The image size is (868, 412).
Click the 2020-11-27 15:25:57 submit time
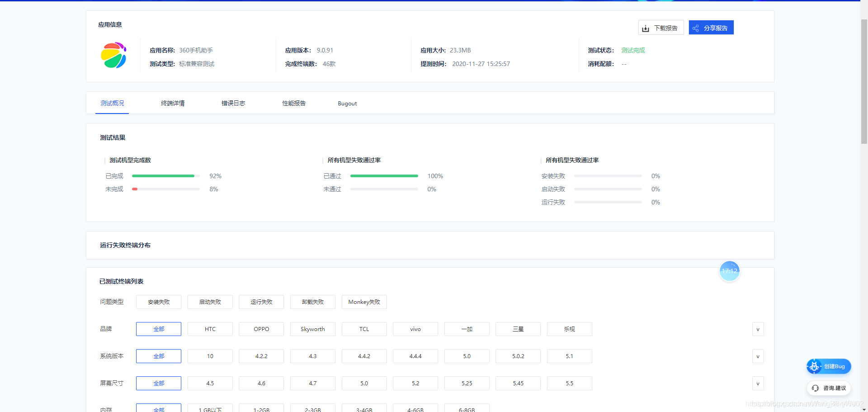tap(481, 64)
